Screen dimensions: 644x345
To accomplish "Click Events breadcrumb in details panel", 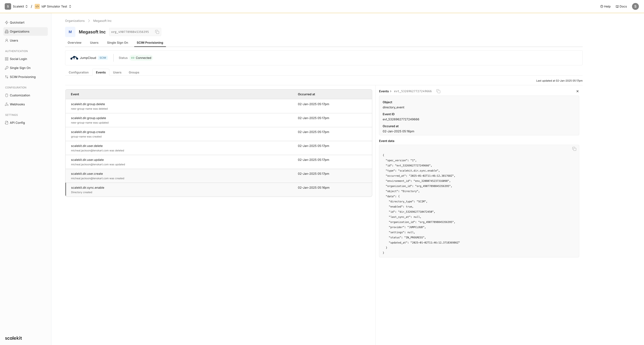I will coord(384,91).
